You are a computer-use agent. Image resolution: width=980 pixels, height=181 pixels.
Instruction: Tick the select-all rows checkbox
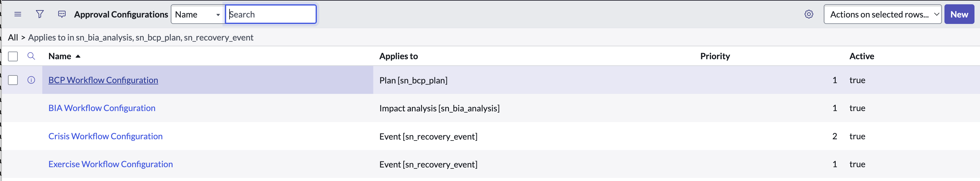(x=13, y=56)
